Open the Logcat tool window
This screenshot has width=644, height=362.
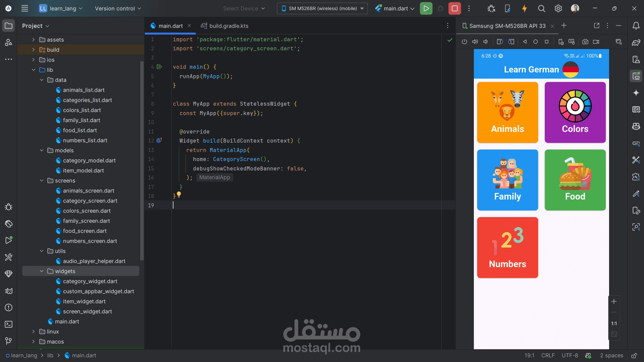click(x=9, y=291)
